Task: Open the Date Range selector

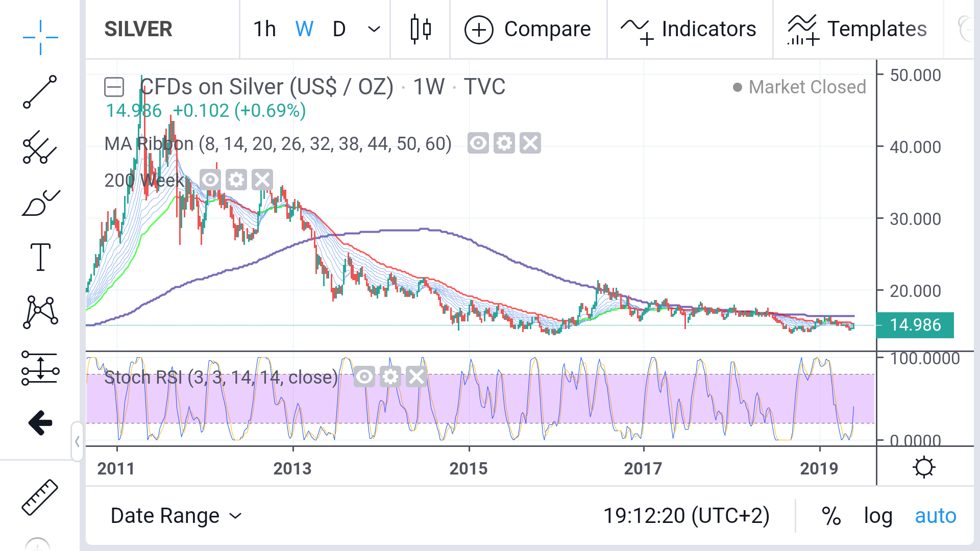Action: 176,515
